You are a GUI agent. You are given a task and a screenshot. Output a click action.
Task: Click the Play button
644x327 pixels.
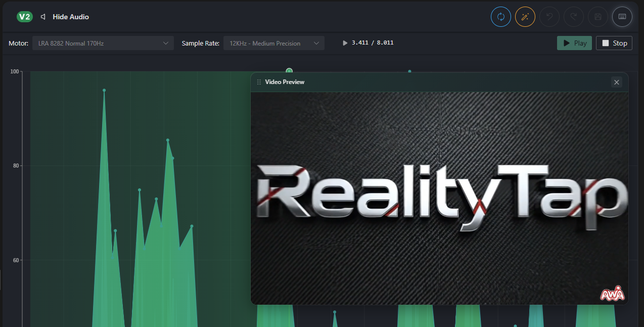point(574,43)
